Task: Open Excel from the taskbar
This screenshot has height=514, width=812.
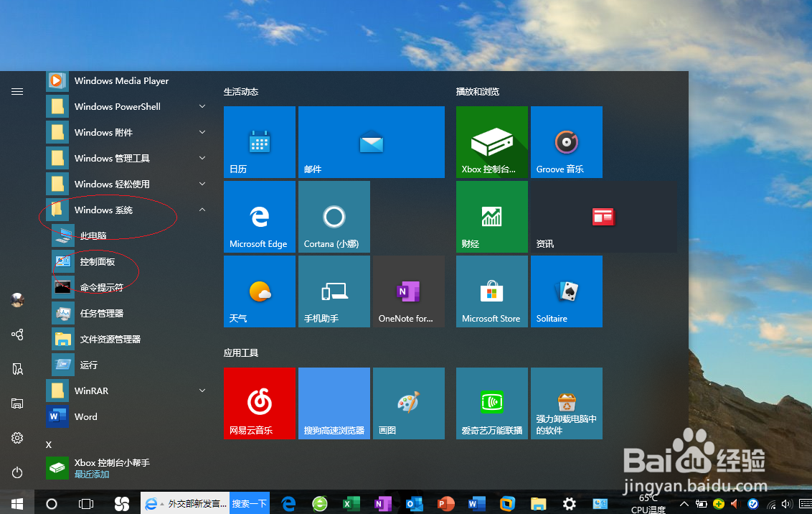Action: [x=351, y=503]
